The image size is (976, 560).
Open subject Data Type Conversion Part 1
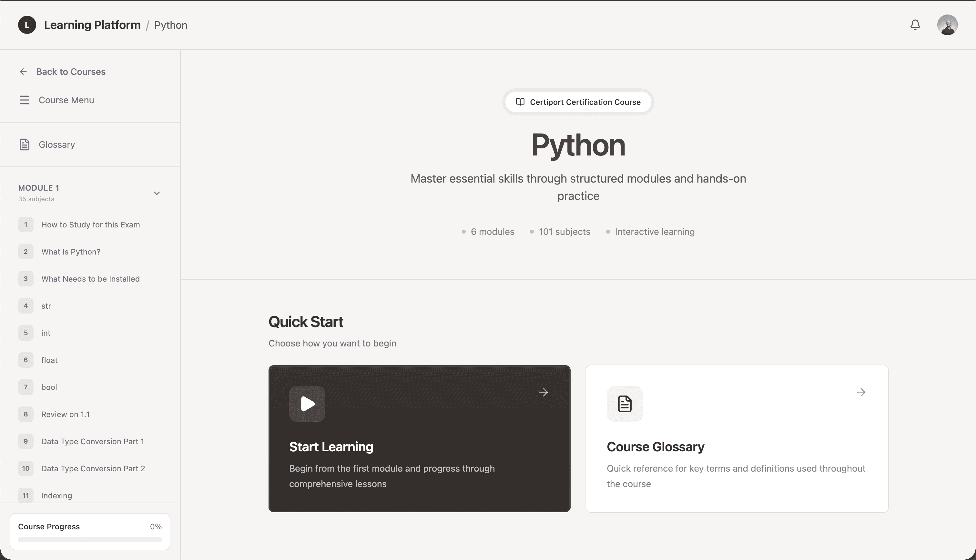[92, 441]
